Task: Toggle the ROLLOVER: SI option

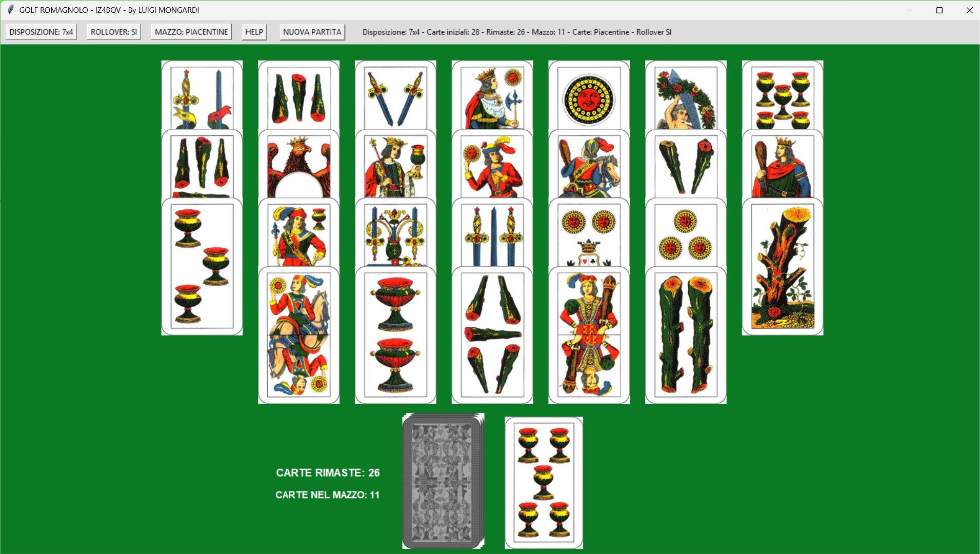Action: tap(114, 32)
